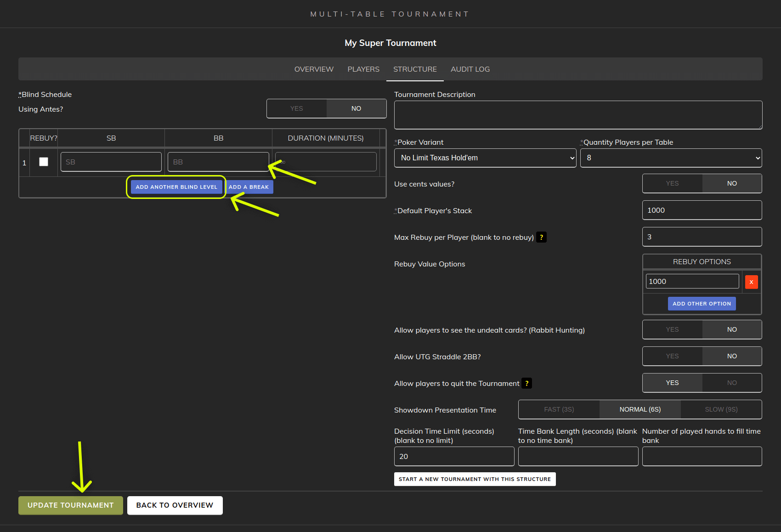Click the My Super Tournament title
This screenshot has height=532, width=781.
tap(390, 43)
